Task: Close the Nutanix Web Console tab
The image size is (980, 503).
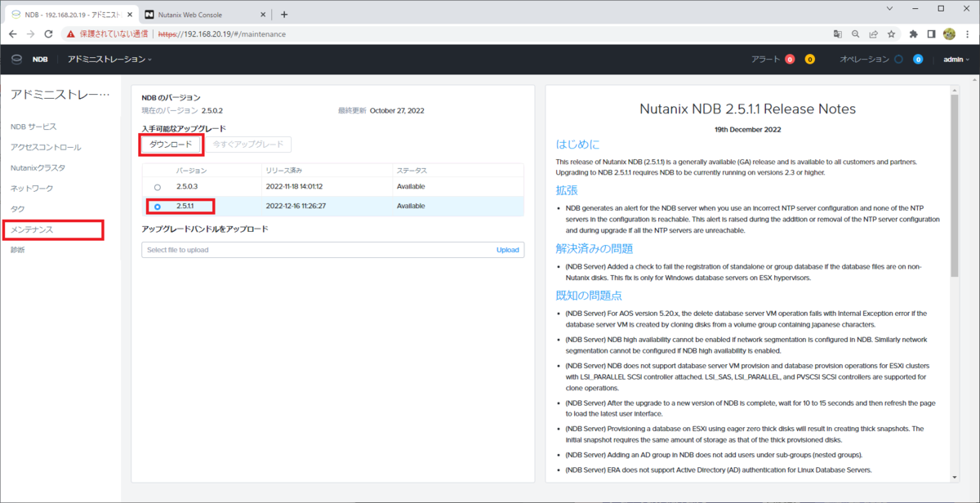Action: click(x=262, y=15)
